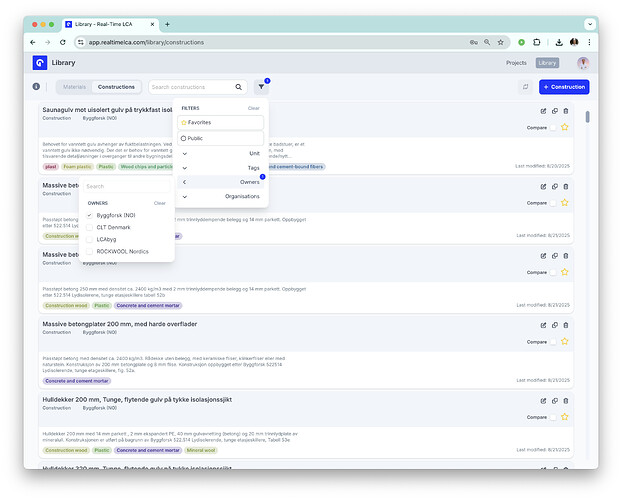Expand the Tags filter section
The height and width of the screenshot is (500, 621).
coord(221,168)
